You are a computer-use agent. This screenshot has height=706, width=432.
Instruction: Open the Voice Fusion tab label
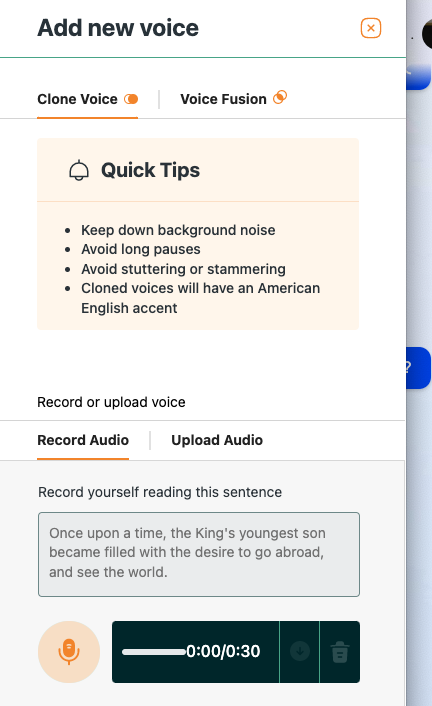[x=223, y=99]
